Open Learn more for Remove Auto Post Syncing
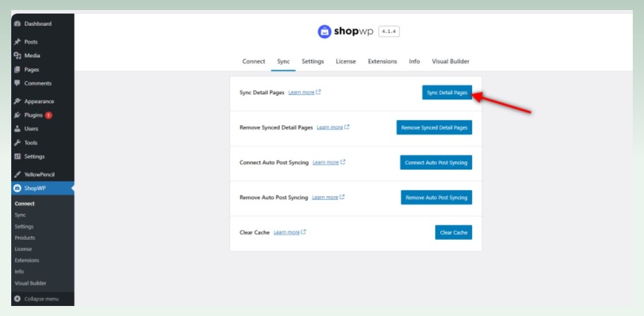This screenshot has width=644, height=316. [325, 197]
